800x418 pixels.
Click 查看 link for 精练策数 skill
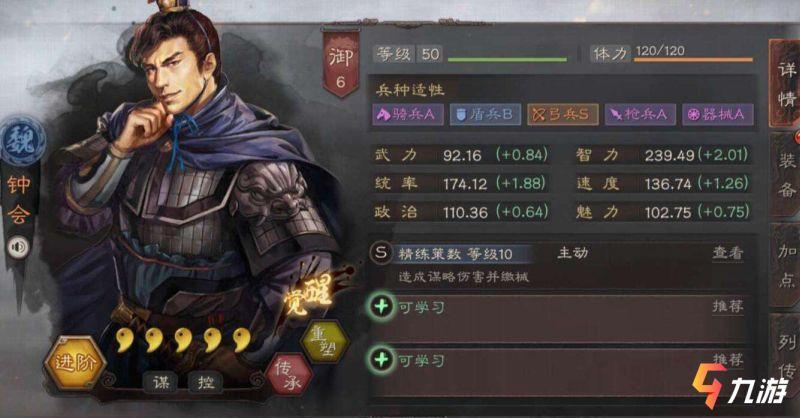pyautogui.click(x=728, y=253)
